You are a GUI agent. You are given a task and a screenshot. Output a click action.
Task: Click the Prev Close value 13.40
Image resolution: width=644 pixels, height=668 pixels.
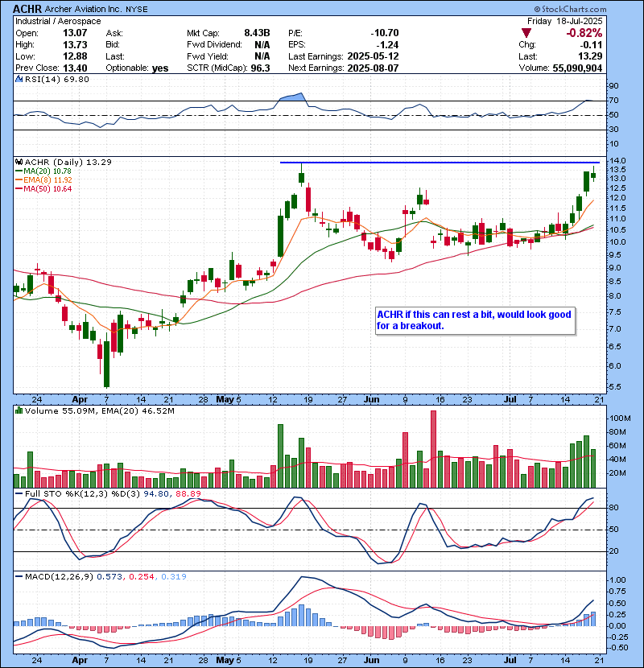[75, 68]
